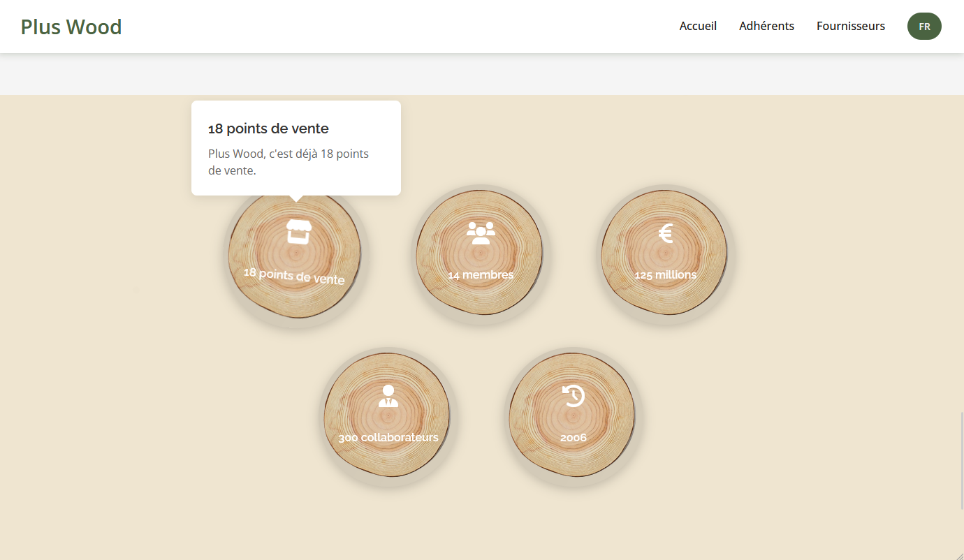Screen dimensions: 964x560
Task: Click the collaborator person-with-tie icon
Action: pyautogui.click(x=388, y=396)
